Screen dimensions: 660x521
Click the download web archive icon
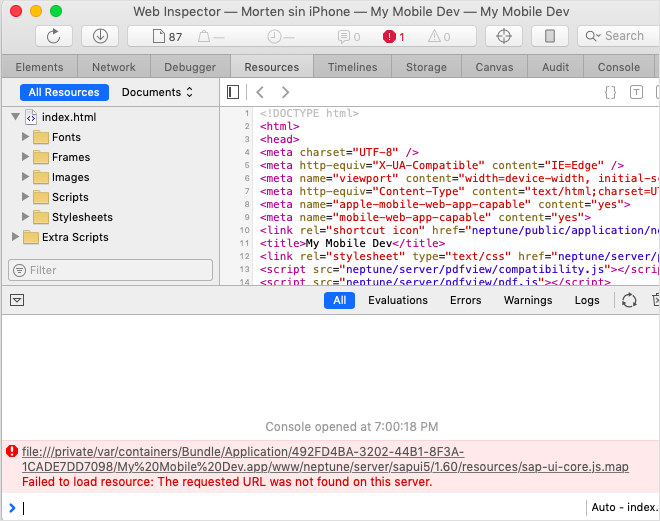(100, 36)
